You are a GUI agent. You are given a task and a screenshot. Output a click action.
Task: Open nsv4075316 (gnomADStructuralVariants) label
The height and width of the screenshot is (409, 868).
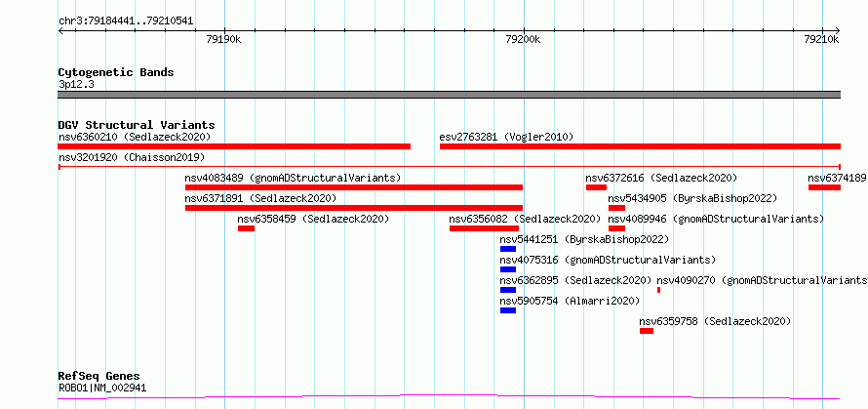[608, 260]
